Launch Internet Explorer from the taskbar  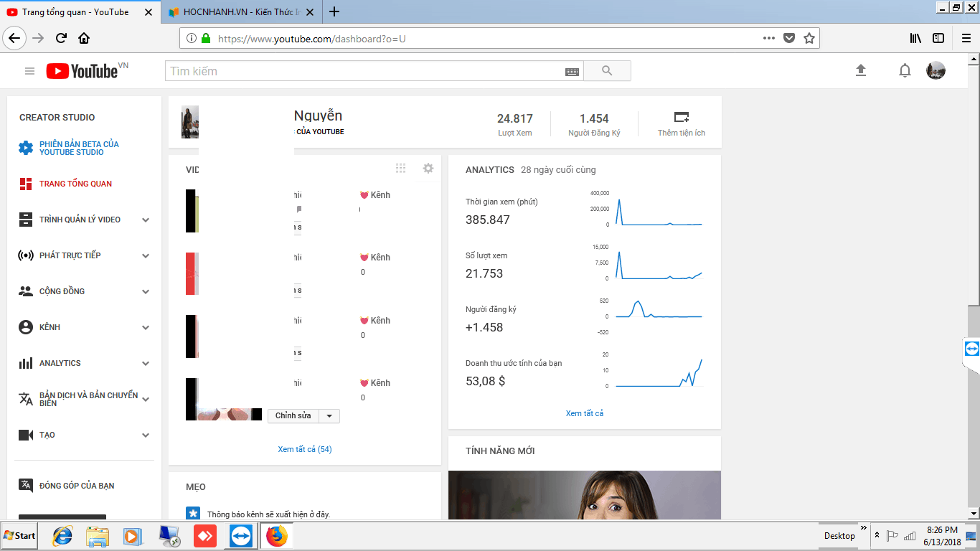pyautogui.click(x=63, y=536)
